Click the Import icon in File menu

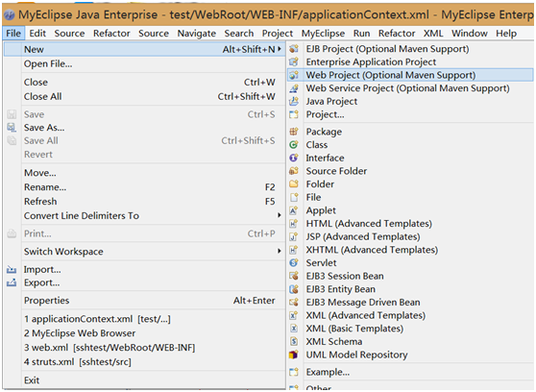12,270
